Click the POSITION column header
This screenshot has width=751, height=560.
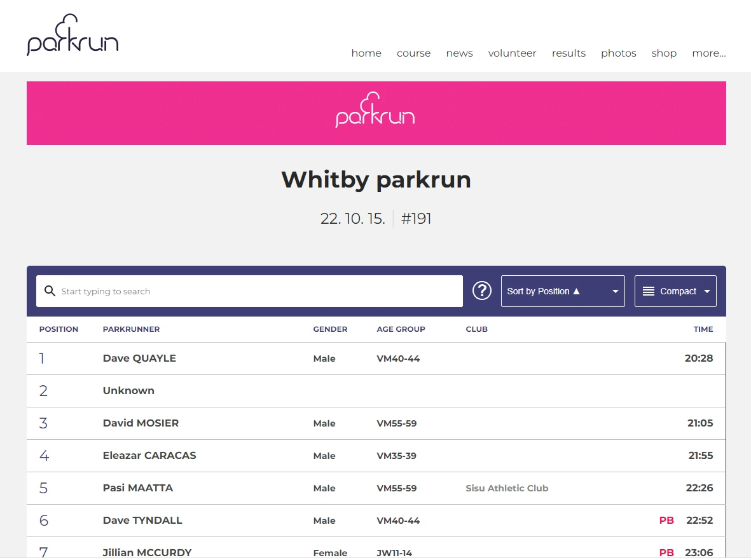pos(59,329)
